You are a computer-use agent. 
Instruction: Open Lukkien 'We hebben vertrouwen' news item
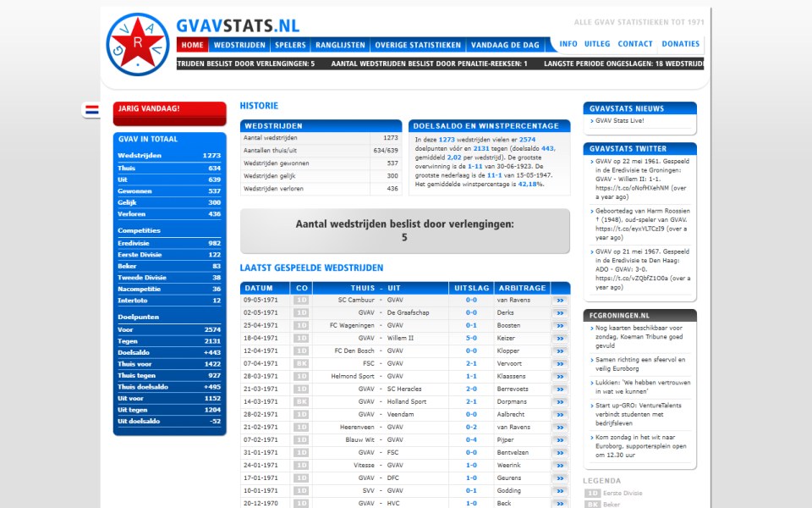coord(643,387)
